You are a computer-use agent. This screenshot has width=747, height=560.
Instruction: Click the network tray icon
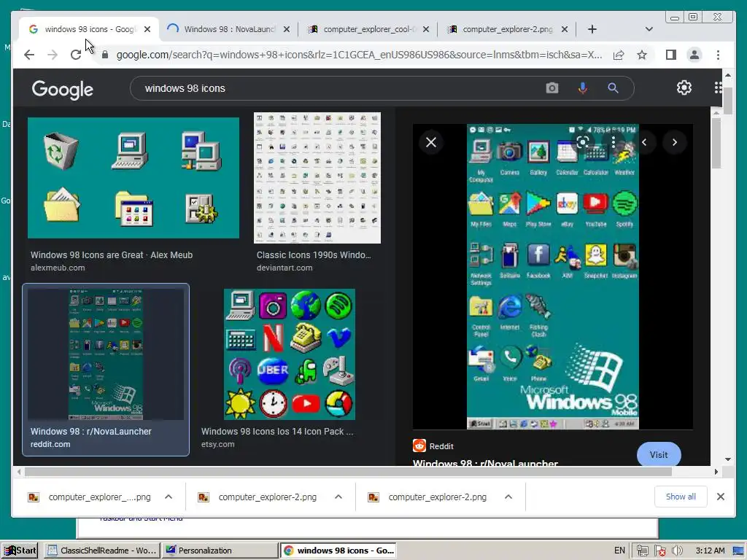click(642, 551)
